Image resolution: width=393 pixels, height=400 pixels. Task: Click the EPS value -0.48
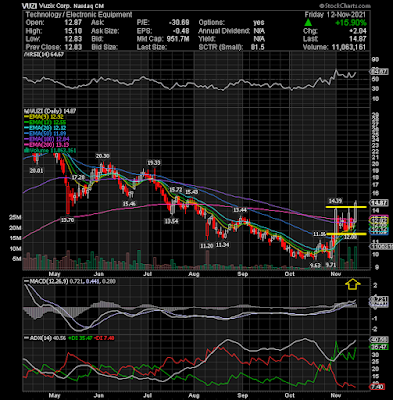click(181, 31)
